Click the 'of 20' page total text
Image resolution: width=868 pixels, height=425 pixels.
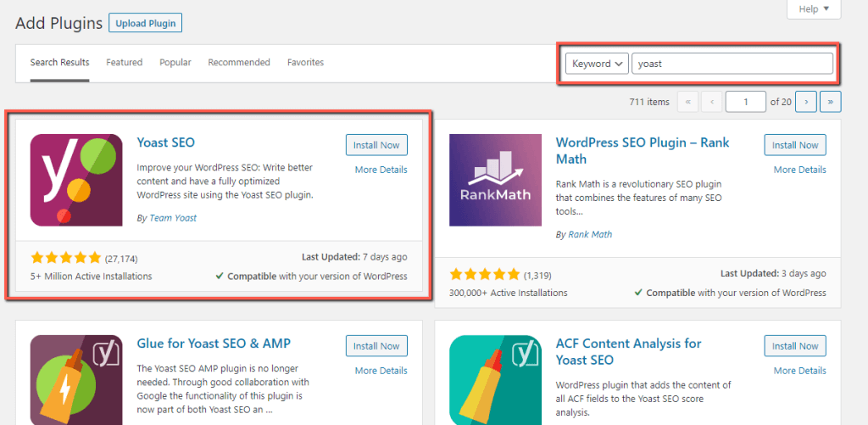pos(781,102)
